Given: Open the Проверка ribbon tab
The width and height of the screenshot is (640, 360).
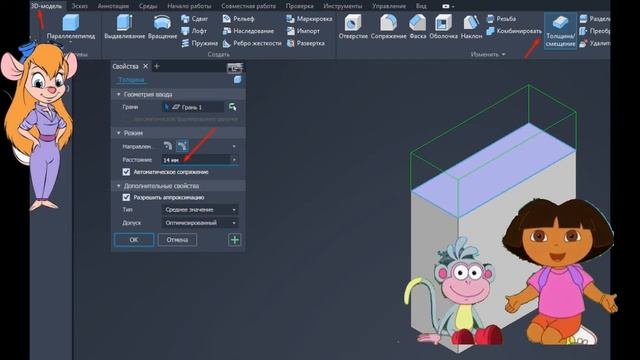Looking at the screenshot, I should tap(300, 6).
